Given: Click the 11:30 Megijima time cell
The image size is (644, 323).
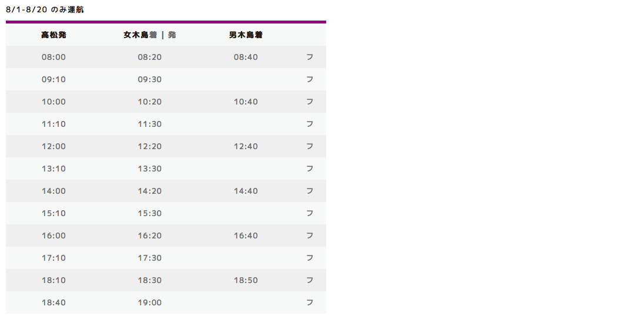Looking at the screenshot, I should (x=150, y=124).
